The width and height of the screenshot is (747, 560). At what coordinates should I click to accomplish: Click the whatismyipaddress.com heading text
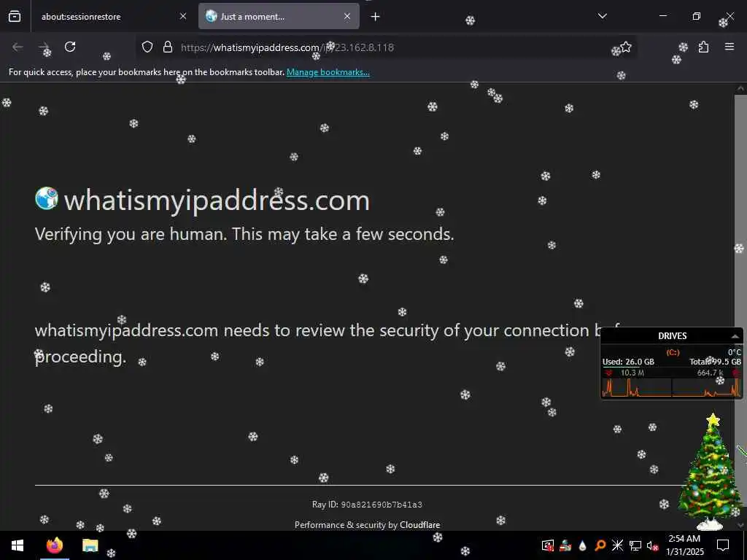[x=217, y=201]
